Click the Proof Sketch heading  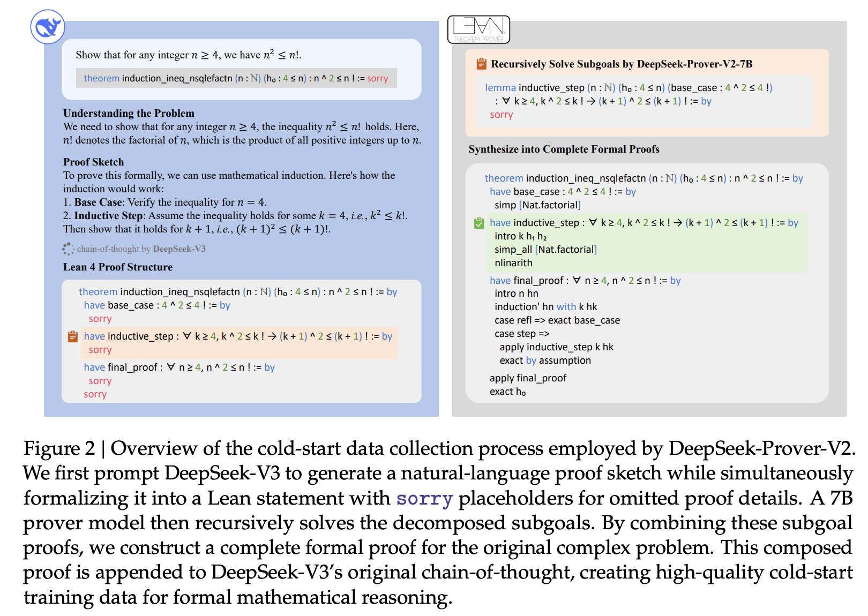(x=93, y=162)
